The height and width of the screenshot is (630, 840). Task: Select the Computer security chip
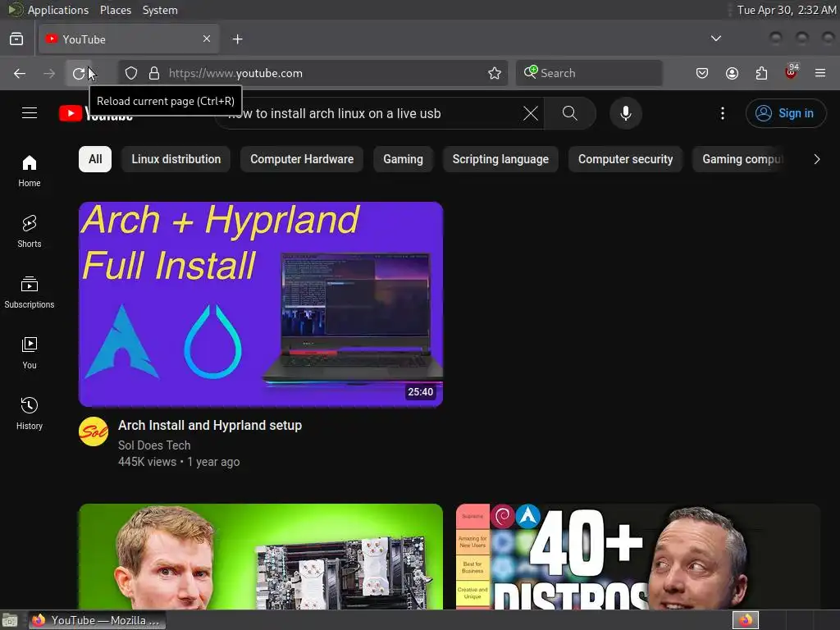coord(625,159)
